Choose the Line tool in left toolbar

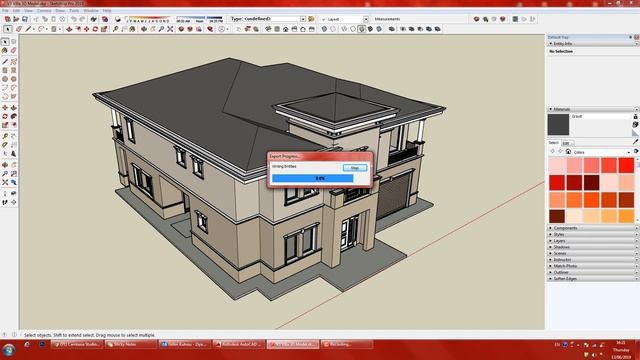tap(5, 61)
